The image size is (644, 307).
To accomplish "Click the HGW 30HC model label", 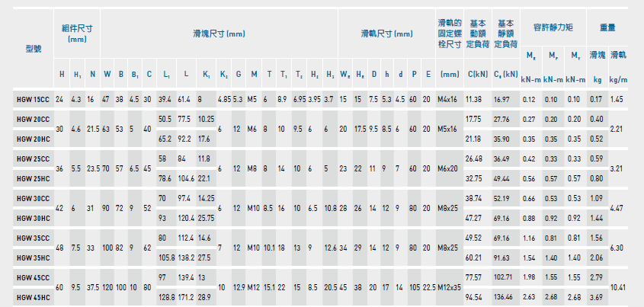I will click(32, 218).
